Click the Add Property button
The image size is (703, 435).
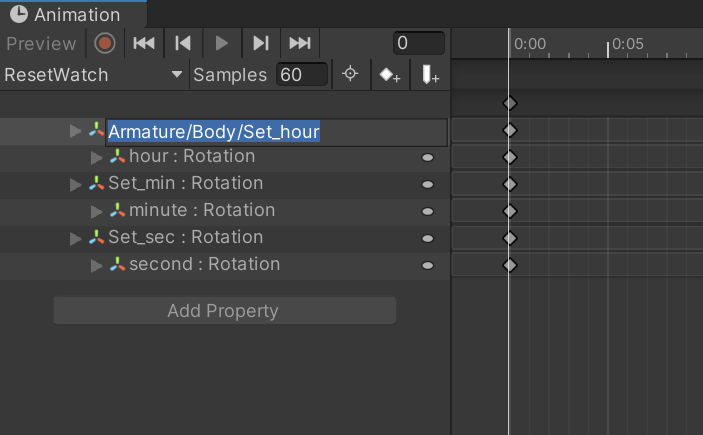[x=225, y=310]
